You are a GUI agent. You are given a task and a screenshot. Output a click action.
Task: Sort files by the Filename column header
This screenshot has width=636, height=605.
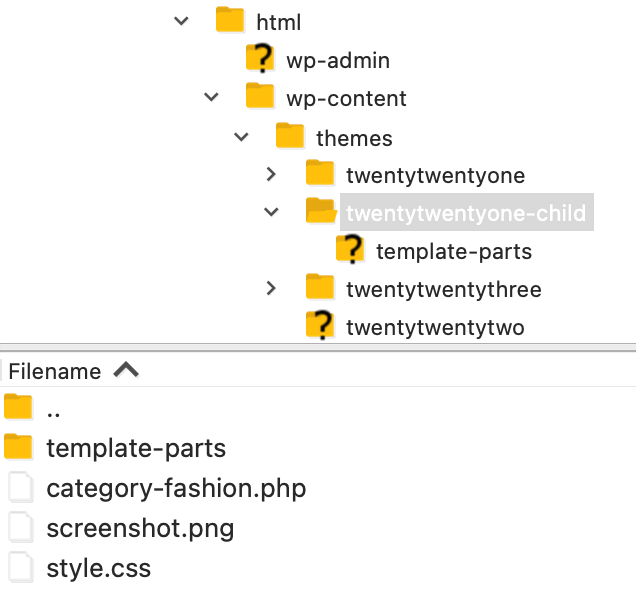pos(55,371)
